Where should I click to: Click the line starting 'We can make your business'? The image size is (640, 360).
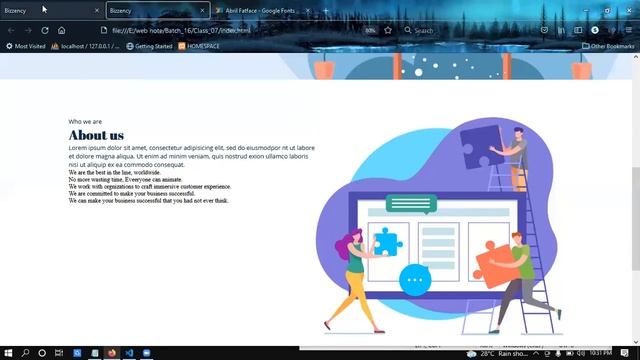(x=148, y=201)
